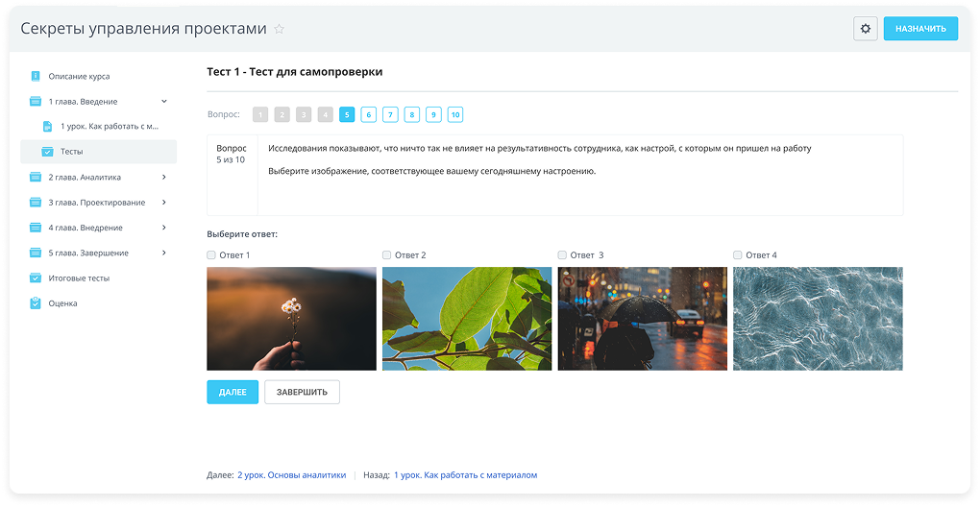Click the Тест 1 - Тест для самопроверки heading

point(294,72)
